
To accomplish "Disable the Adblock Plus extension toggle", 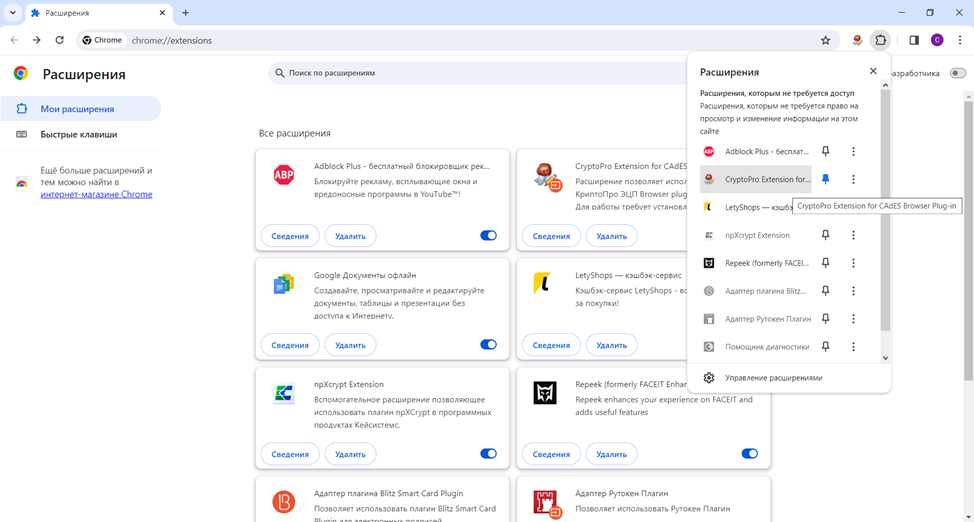I will pyautogui.click(x=488, y=236).
